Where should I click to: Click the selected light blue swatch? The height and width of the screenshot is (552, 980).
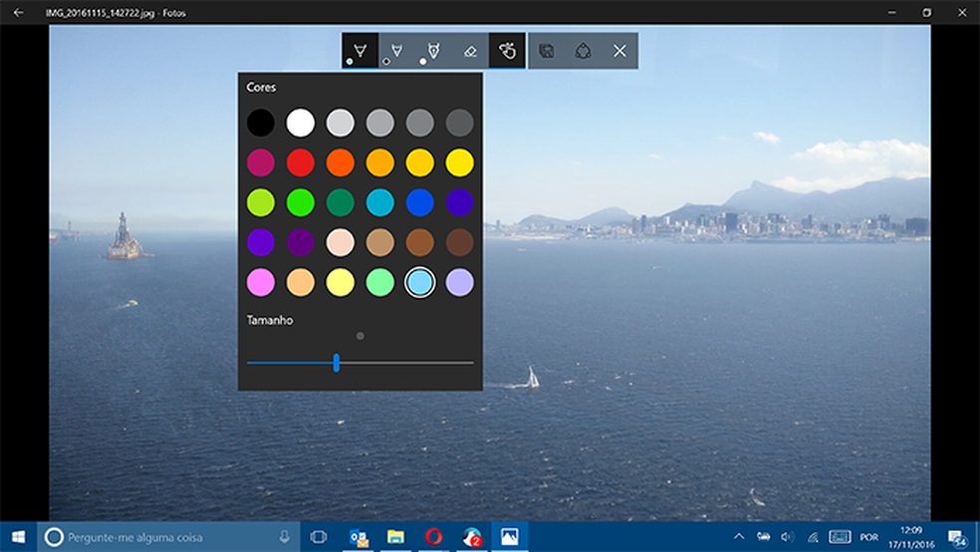click(x=420, y=283)
